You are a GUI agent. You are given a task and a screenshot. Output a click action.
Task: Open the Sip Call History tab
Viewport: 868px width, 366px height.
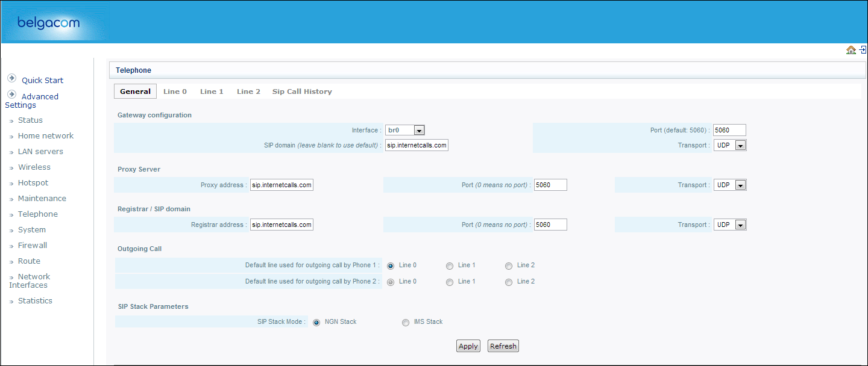point(302,91)
